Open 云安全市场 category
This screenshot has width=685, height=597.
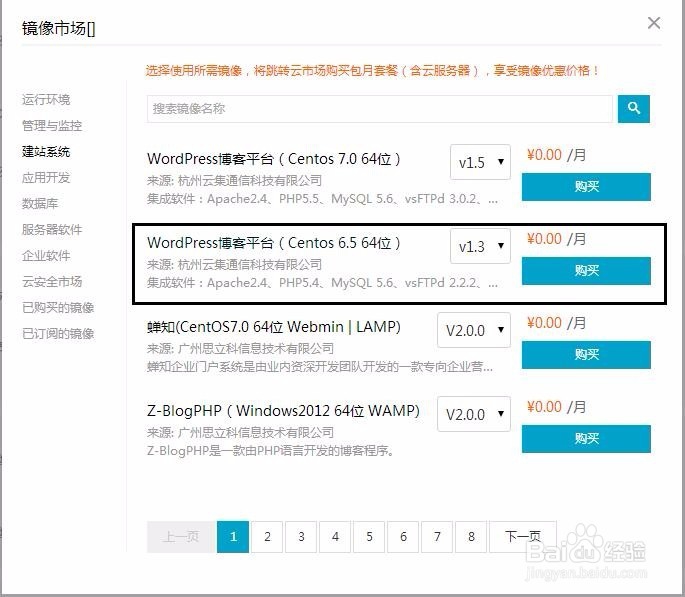(52, 282)
